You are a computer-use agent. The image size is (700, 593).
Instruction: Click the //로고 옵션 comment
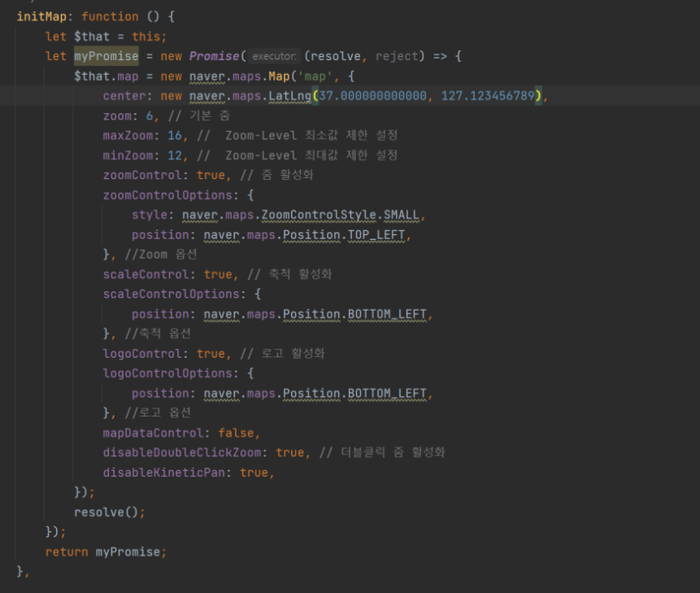pyautogui.click(x=158, y=412)
